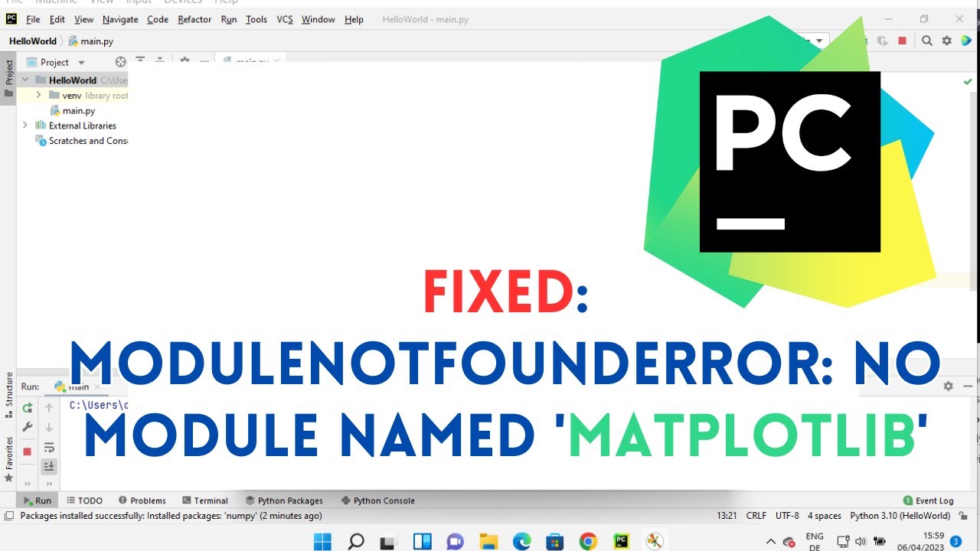Open the notification center badge

955,541
